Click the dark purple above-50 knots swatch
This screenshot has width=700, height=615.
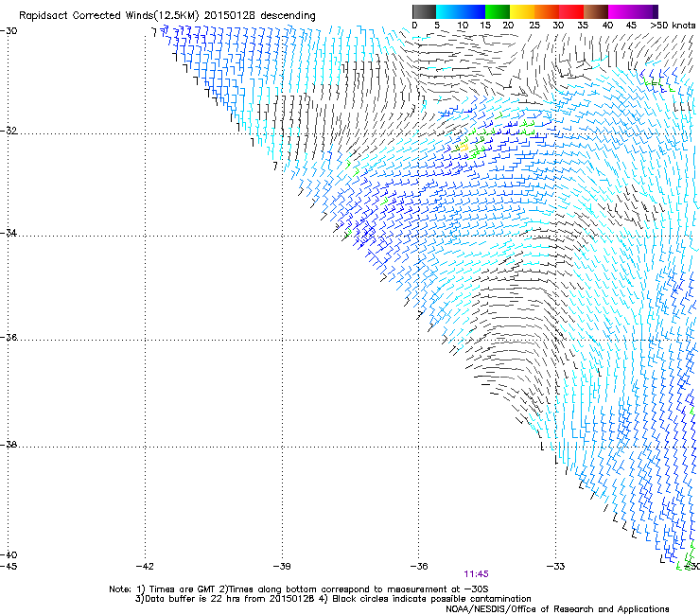click(656, 11)
